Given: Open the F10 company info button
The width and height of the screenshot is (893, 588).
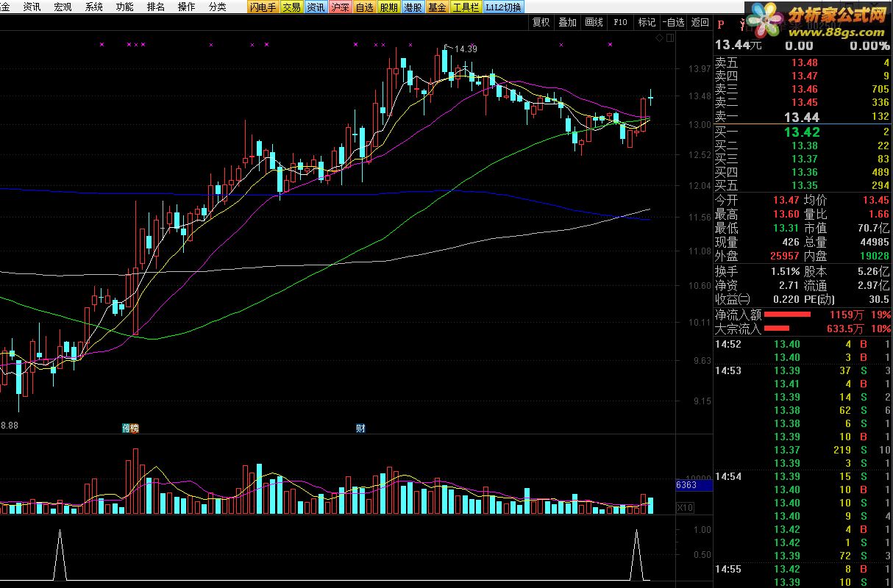Looking at the screenshot, I should pyautogui.click(x=621, y=23).
